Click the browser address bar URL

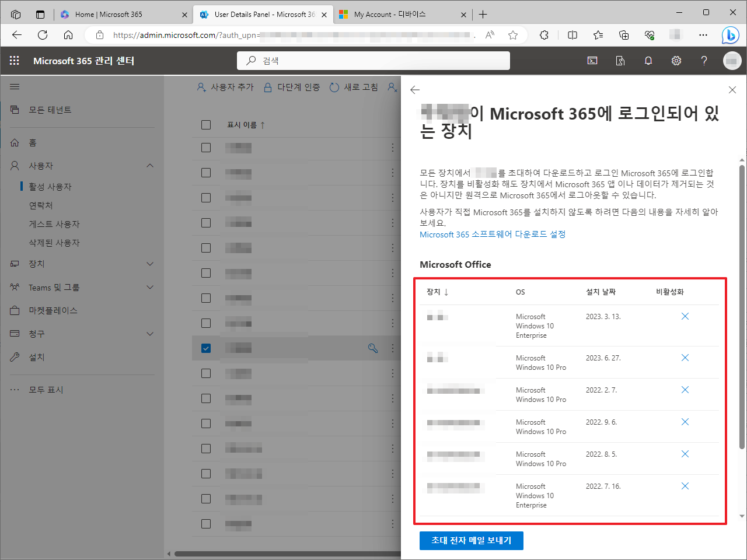(292, 35)
